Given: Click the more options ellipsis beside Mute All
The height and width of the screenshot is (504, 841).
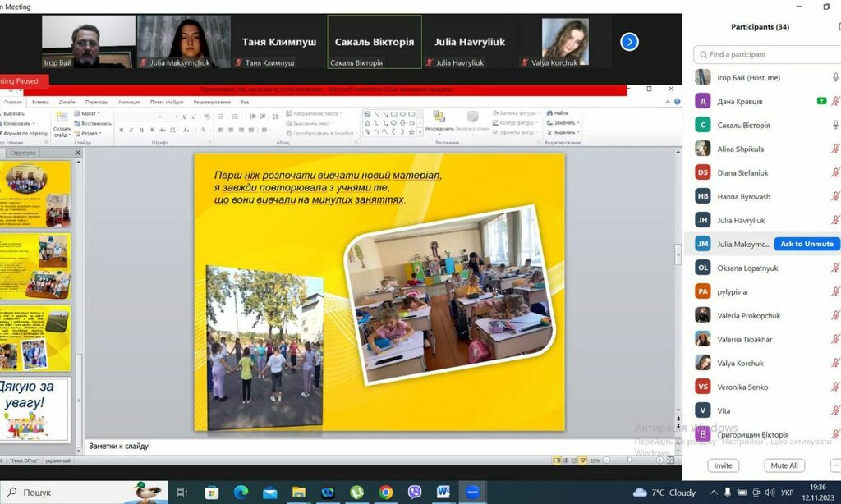Looking at the screenshot, I should 835,465.
